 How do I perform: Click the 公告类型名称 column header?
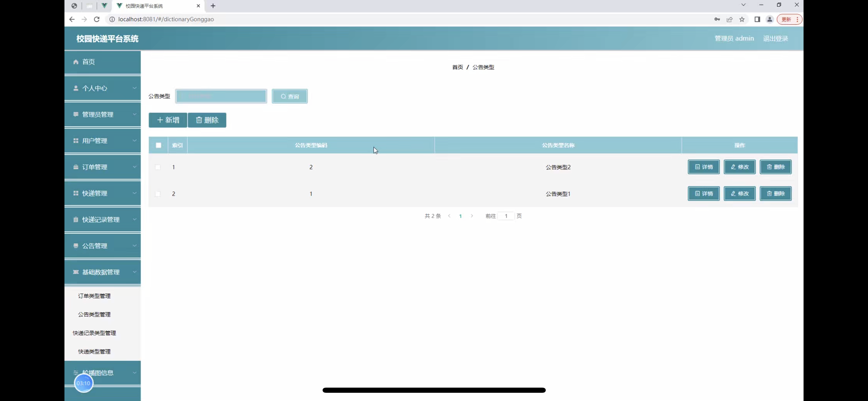[x=558, y=145]
